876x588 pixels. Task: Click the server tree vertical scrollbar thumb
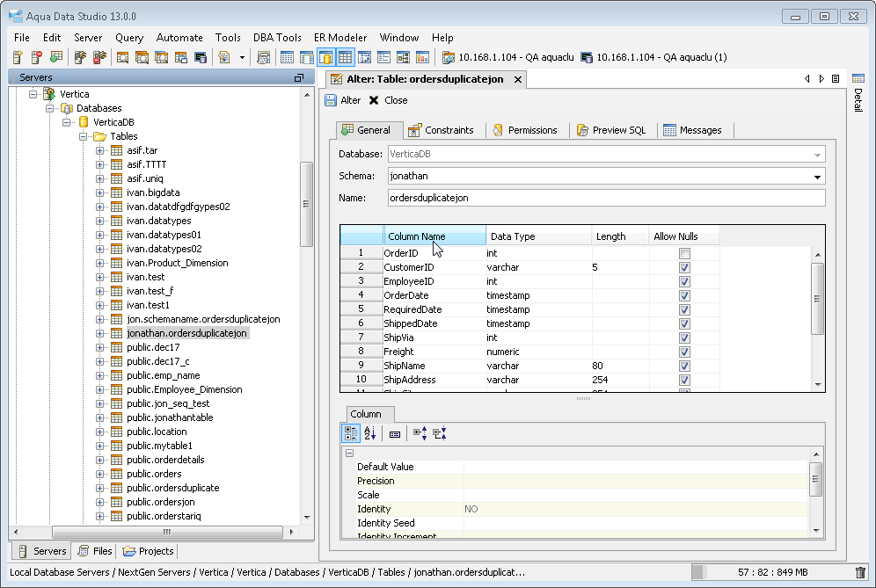coord(306,204)
